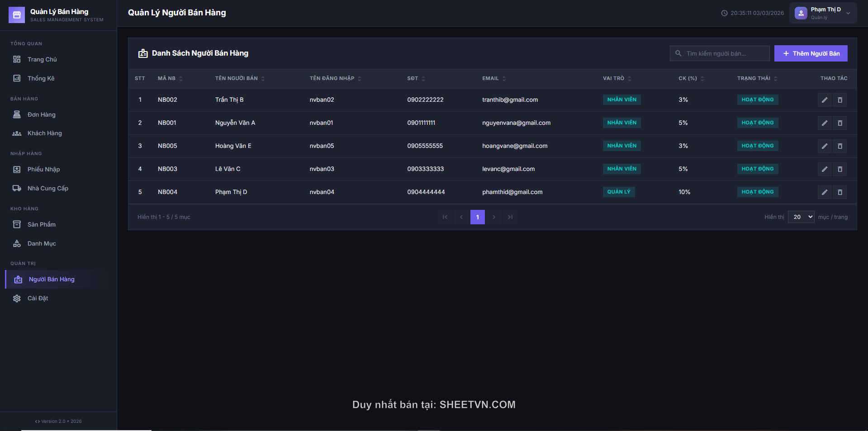
Task: Click the edit pencil icon for Trần Thị B
Action: click(824, 100)
